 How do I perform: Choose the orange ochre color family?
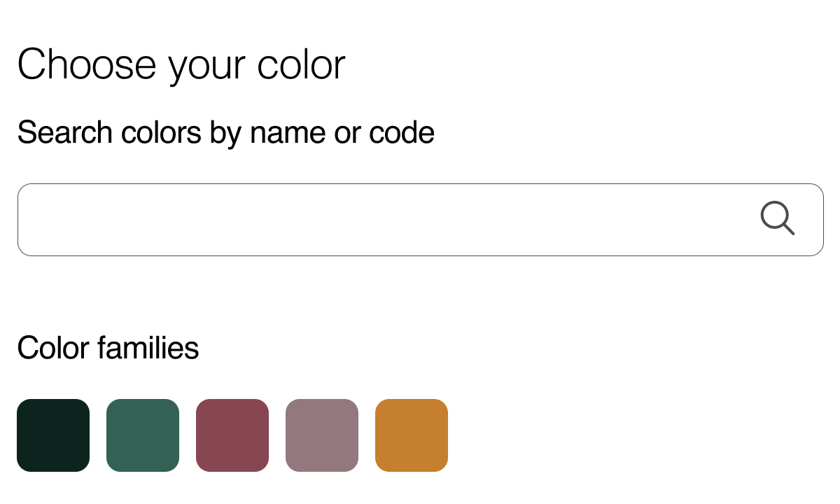(x=412, y=435)
